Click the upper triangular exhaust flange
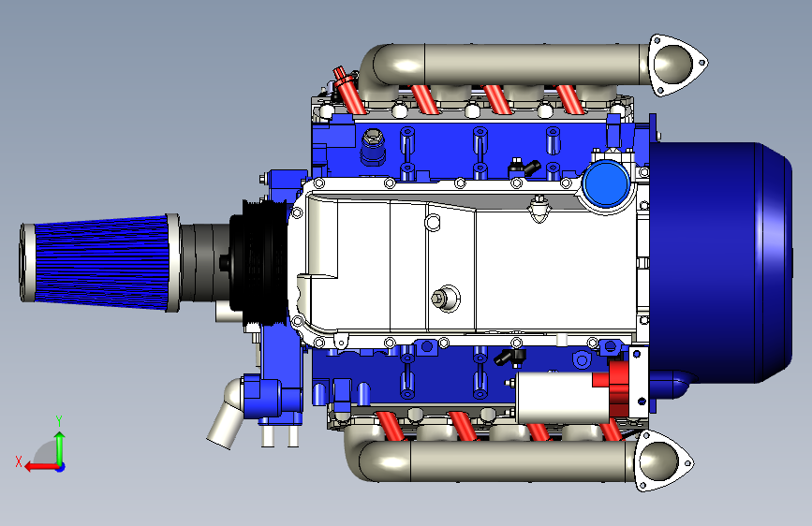The image size is (812, 526). click(x=676, y=65)
